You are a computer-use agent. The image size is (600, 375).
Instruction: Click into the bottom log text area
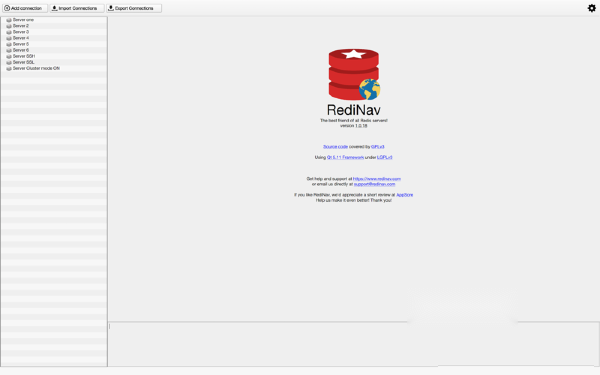[354, 344]
